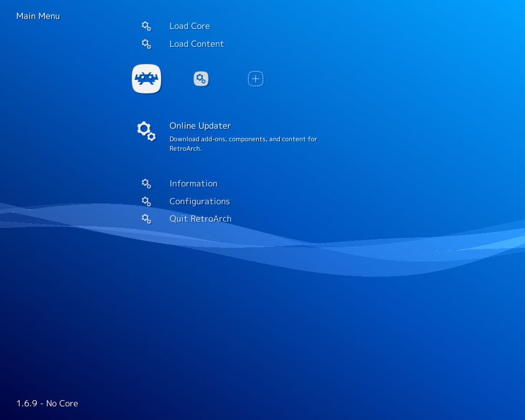This screenshot has width=525, height=420.
Task: Choose the Load Content menu entry
Action: [196, 44]
